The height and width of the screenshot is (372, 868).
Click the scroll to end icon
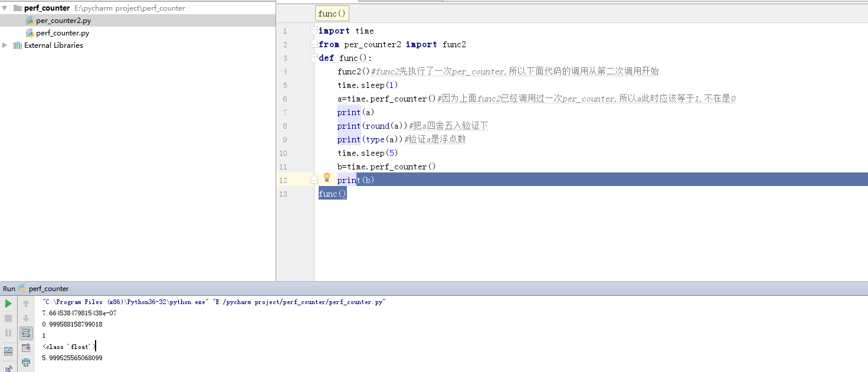tap(26, 348)
